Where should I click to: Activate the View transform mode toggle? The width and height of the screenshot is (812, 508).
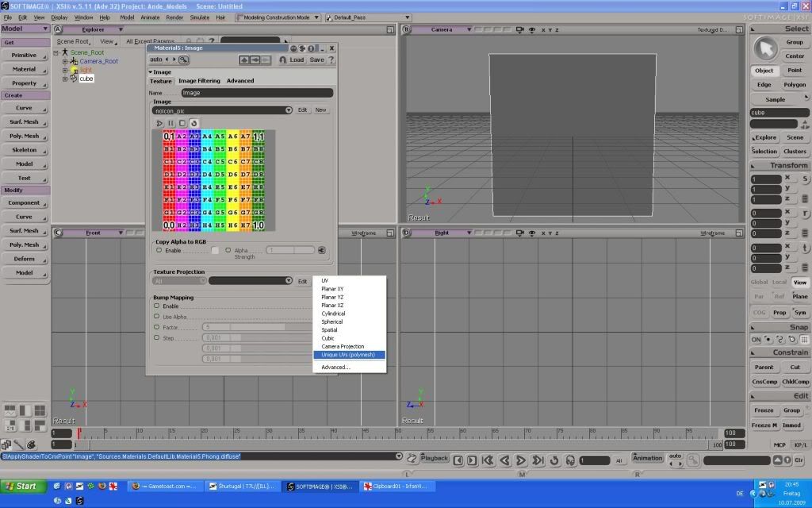[800, 283]
